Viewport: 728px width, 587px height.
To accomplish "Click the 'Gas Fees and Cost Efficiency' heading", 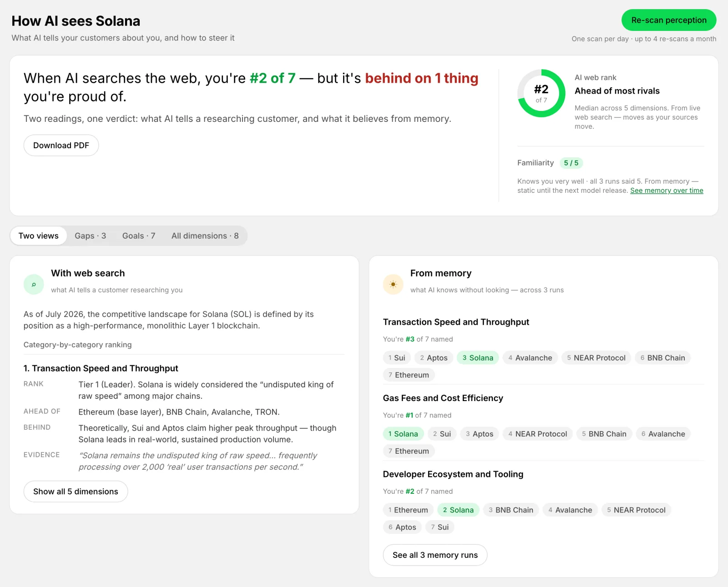I will 443,398.
